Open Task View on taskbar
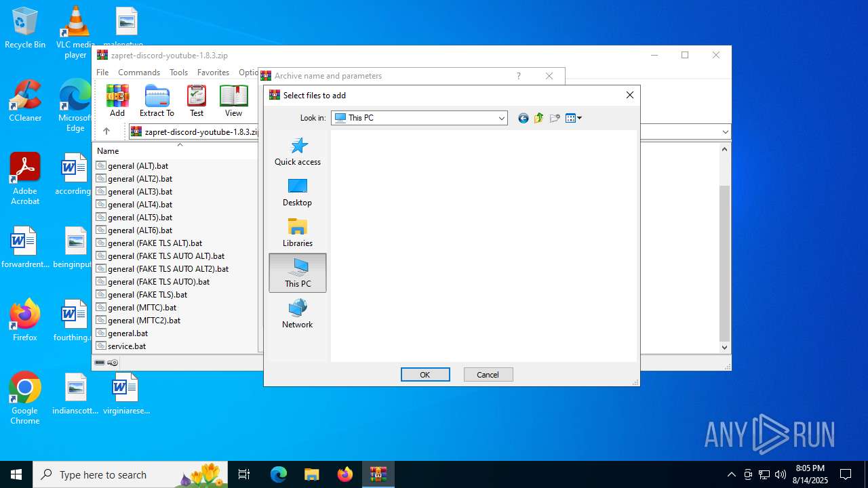This screenshot has height=488, width=868. click(x=245, y=474)
